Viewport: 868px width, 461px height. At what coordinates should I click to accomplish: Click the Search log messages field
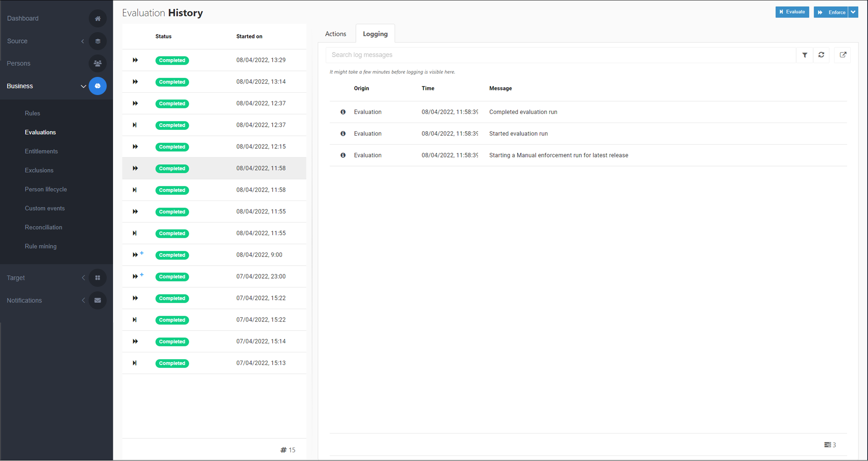pos(561,55)
